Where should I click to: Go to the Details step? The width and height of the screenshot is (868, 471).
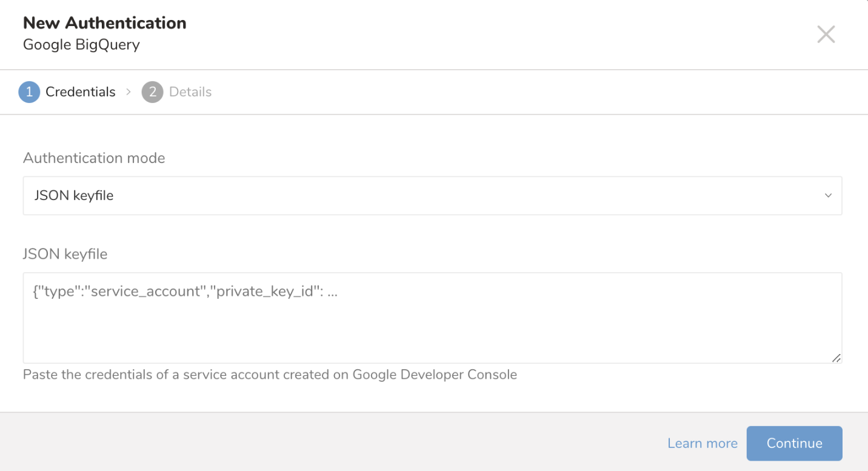tap(190, 92)
